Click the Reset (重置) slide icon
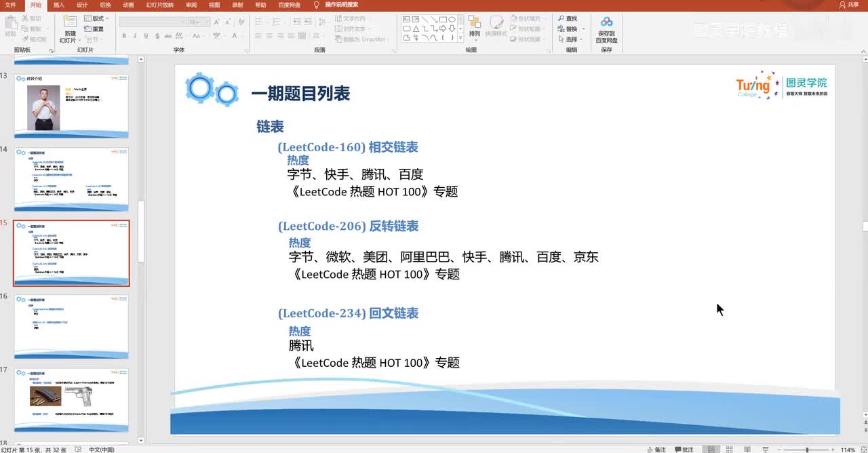 tap(88, 29)
